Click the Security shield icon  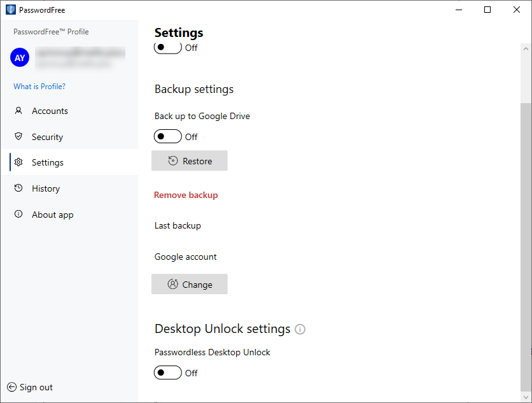(18, 137)
